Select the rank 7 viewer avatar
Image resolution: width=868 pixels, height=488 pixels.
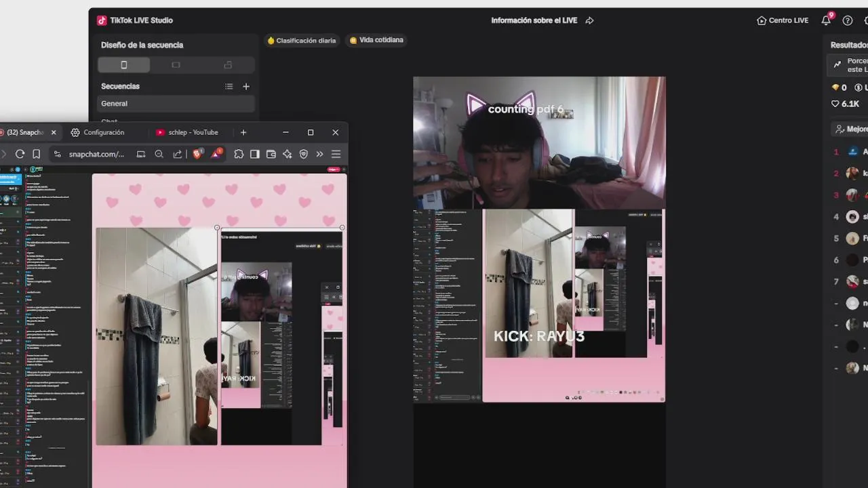coord(852,281)
